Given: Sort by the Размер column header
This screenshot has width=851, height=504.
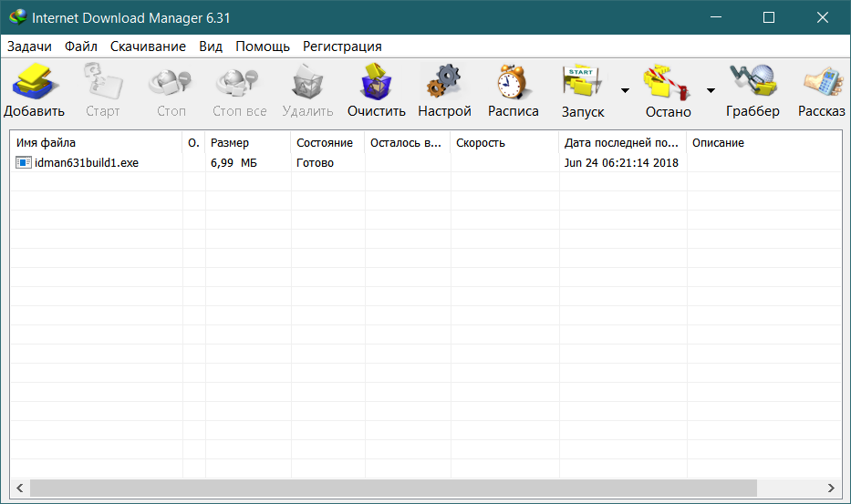Looking at the screenshot, I should pos(248,143).
